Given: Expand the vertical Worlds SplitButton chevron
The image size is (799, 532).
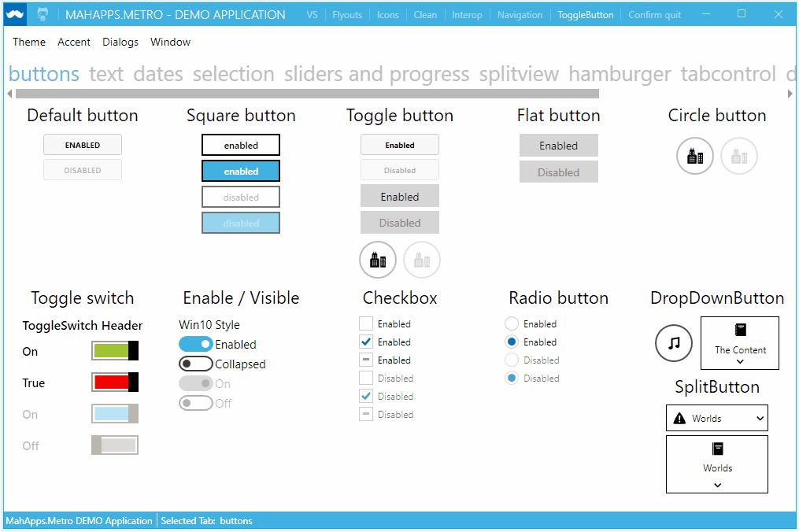Looking at the screenshot, I should (x=717, y=485).
